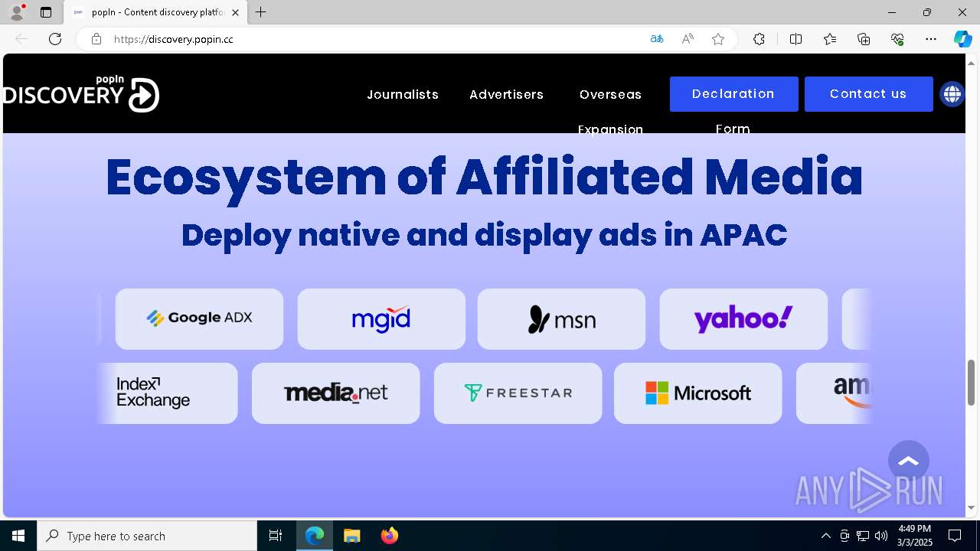
Task: Open the Collections icon
Action: coord(864,39)
